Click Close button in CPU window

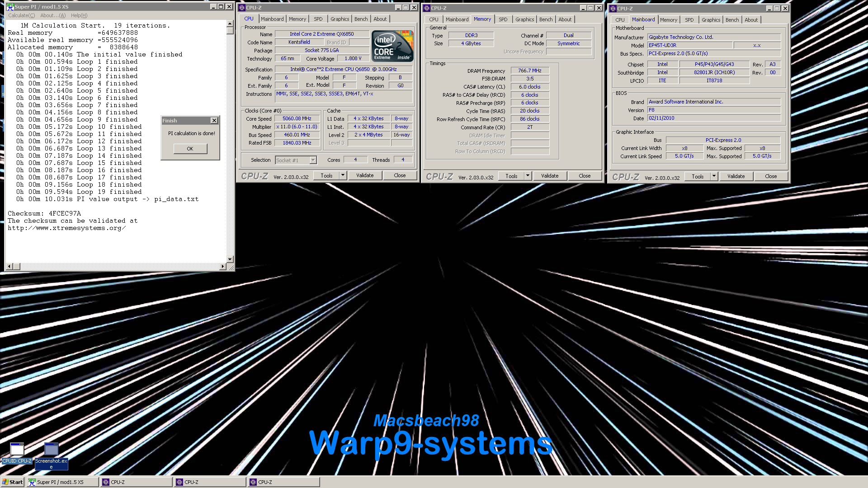pos(400,175)
